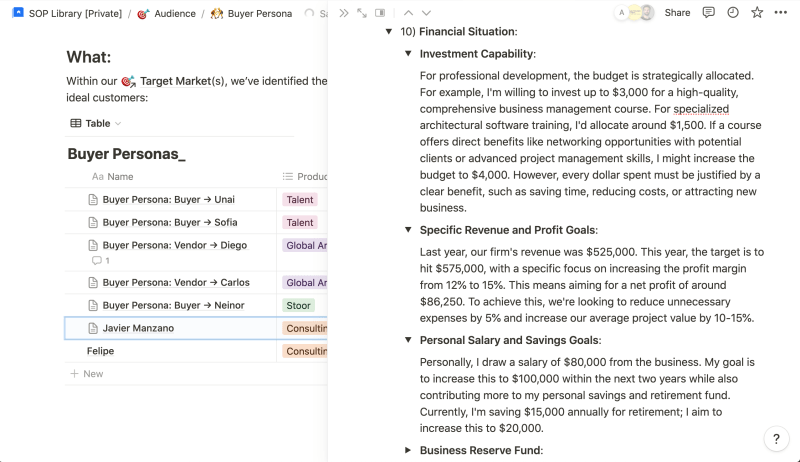Open Buyer Persona: Buyer → Unai row
The width and height of the screenshot is (800, 462).
168,199
